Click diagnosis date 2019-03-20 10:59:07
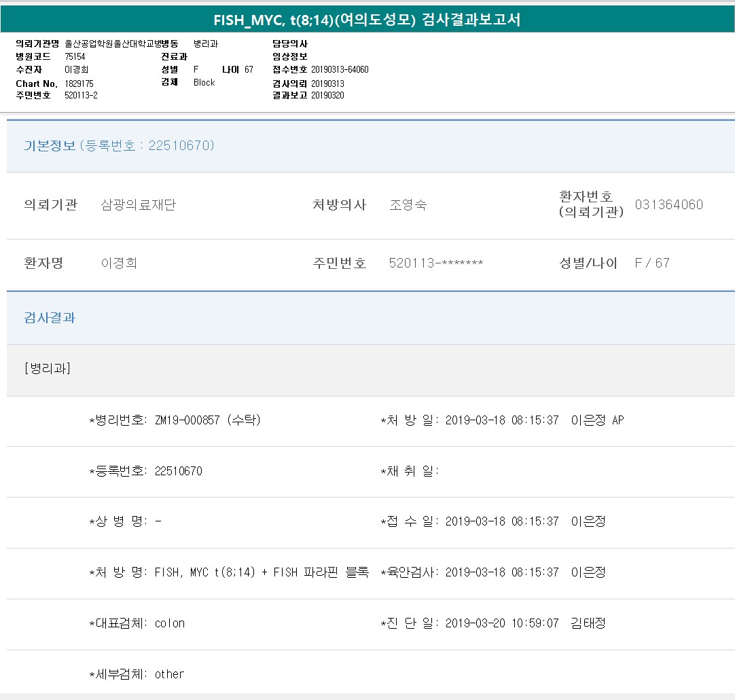This screenshot has width=735, height=700. [x=501, y=623]
